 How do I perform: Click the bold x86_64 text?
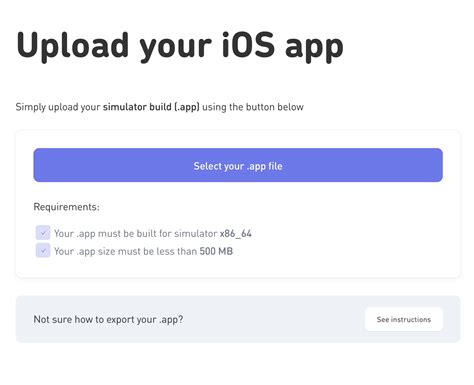(236, 233)
